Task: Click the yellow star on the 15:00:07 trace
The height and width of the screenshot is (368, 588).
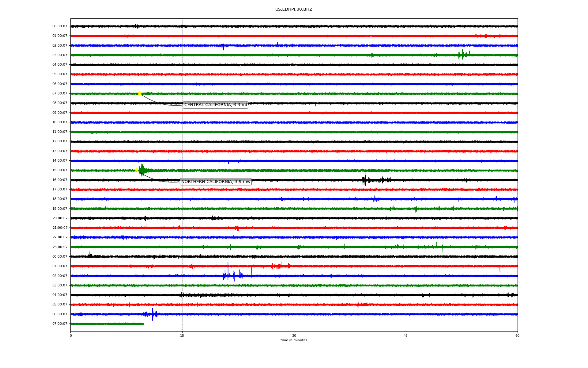Action: coord(137,170)
